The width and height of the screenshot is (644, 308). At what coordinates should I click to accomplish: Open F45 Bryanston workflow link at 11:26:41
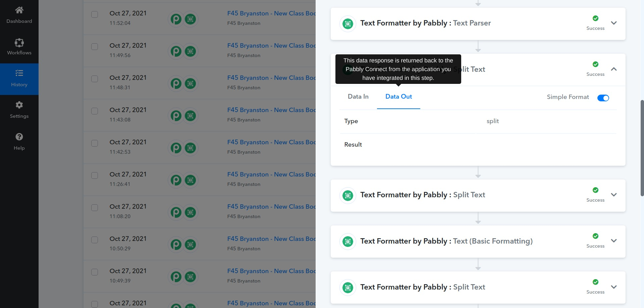(271, 174)
